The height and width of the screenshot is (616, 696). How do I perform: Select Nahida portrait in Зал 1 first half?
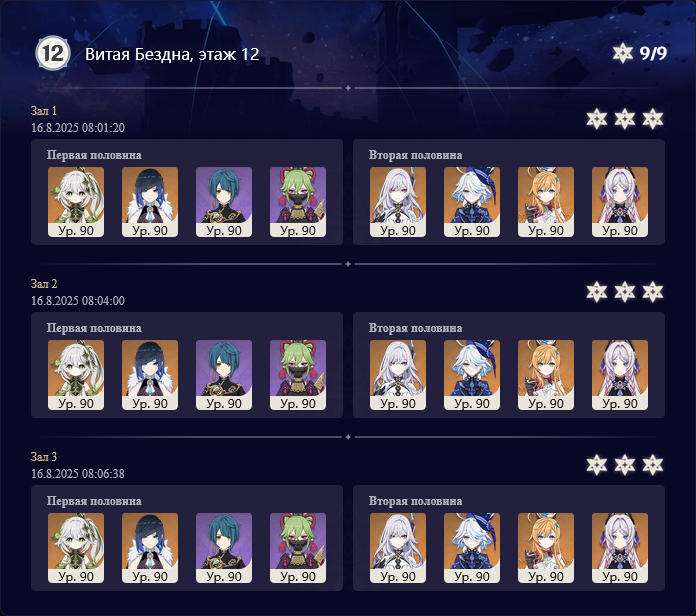pos(76,202)
